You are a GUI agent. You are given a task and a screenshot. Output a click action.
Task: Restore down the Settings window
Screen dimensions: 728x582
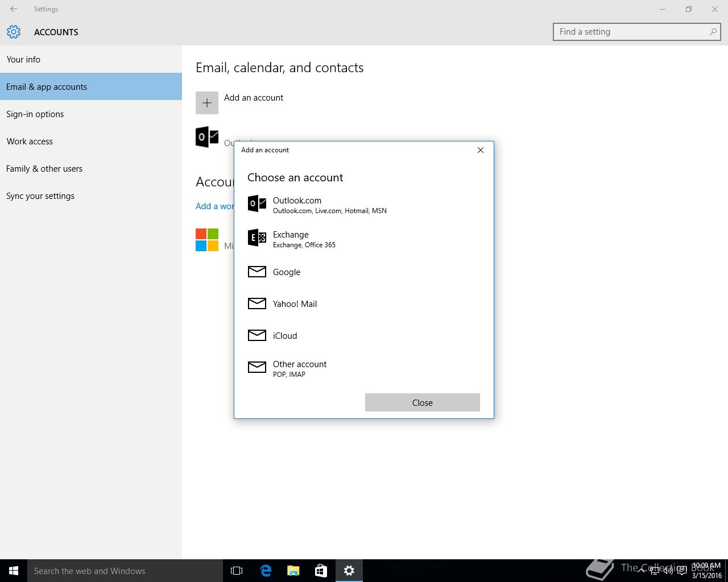pyautogui.click(x=689, y=9)
